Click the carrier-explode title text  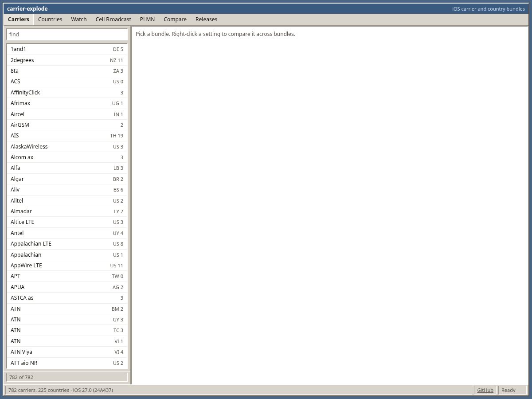coord(27,9)
